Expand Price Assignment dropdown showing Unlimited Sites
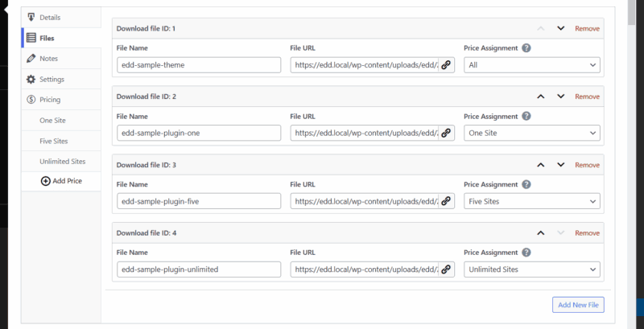The width and height of the screenshot is (644, 329). [x=532, y=269]
